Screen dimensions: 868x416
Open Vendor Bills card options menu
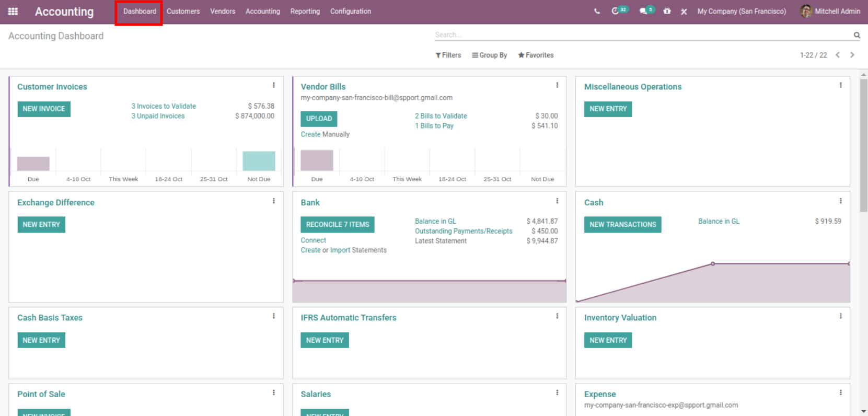point(557,85)
